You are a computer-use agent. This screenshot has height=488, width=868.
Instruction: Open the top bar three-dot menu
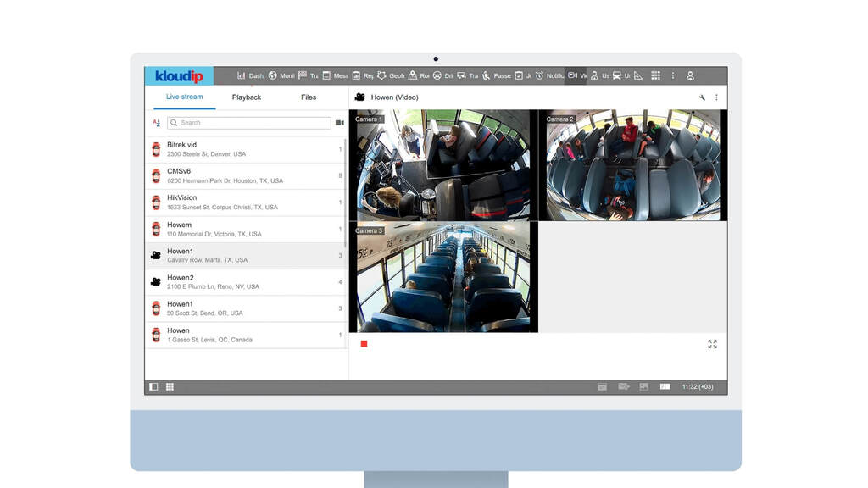click(673, 75)
